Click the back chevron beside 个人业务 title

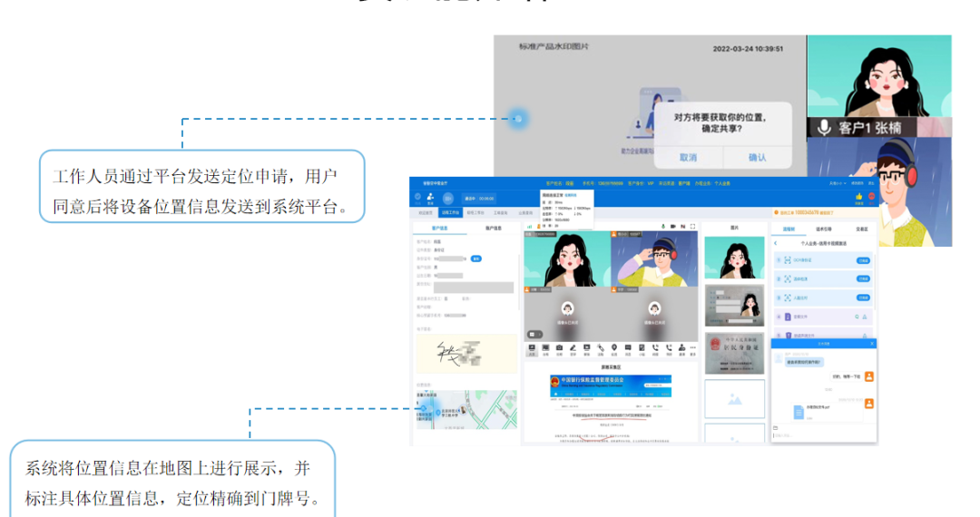775,243
